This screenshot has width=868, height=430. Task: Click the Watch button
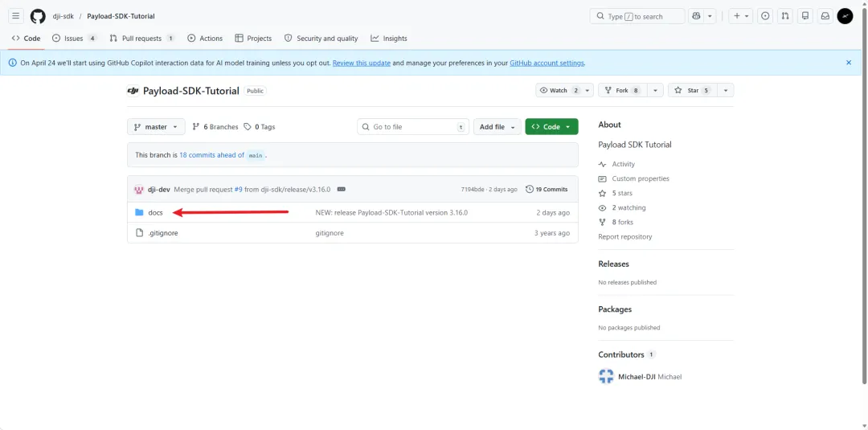click(x=559, y=90)
